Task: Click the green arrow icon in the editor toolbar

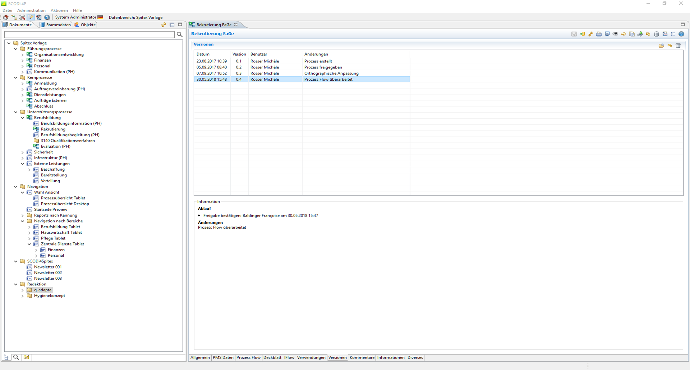Action: (640, 34)
